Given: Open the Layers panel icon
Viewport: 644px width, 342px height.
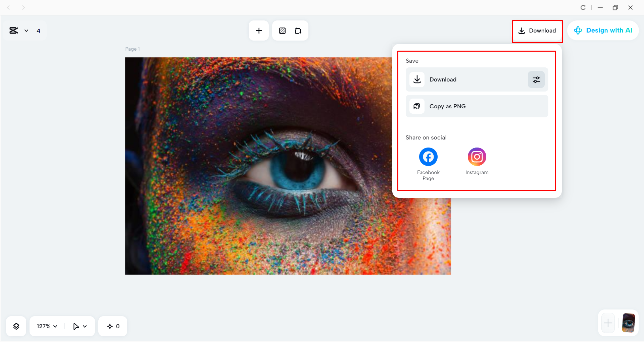Looking at the screenshot, I should tap(16, 326).
